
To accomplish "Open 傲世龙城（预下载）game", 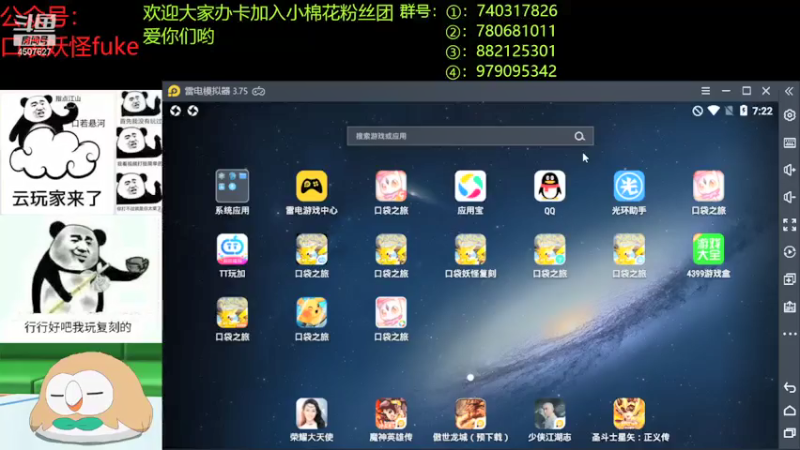I will [470, 414].
